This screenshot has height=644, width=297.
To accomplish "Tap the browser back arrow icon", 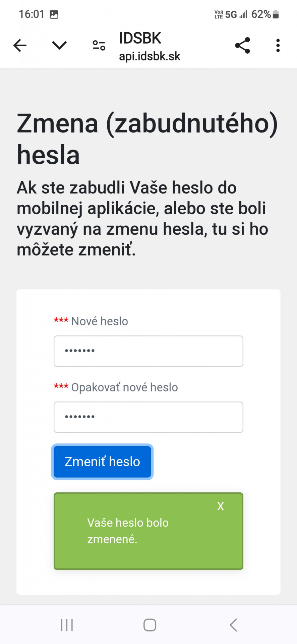I will (20, 45).
